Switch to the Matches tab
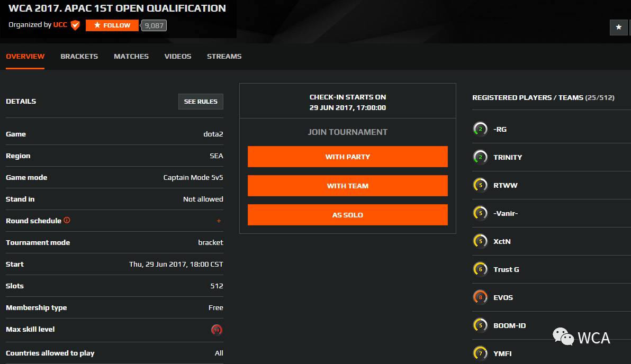The image size is (631, 364). 131,56
